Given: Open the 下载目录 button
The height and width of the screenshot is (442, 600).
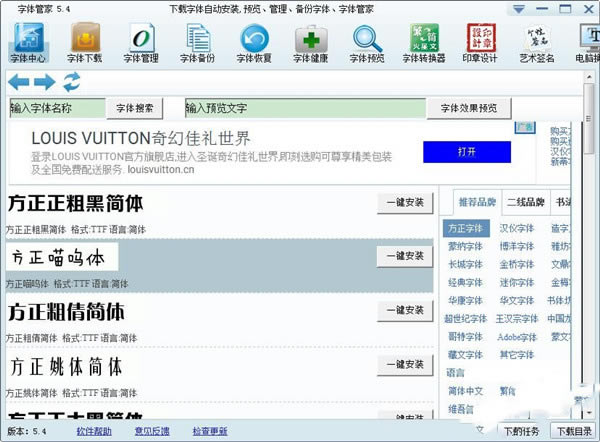Looking at the screenshot, I should (574, 432).
